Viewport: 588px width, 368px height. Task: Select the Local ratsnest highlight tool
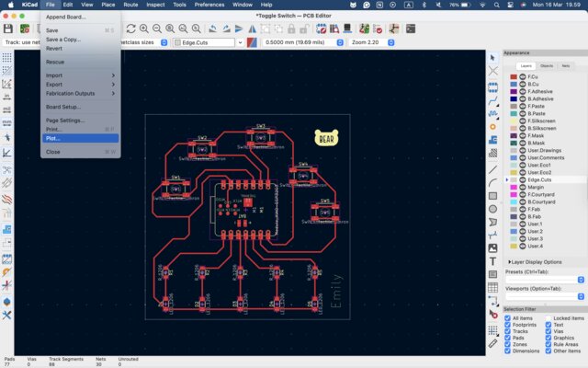(492, 71)
